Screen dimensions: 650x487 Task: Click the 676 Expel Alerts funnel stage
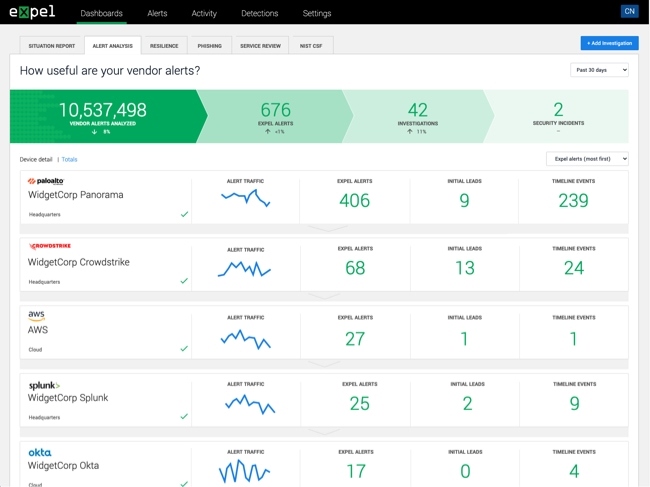(x=275, y=116)
